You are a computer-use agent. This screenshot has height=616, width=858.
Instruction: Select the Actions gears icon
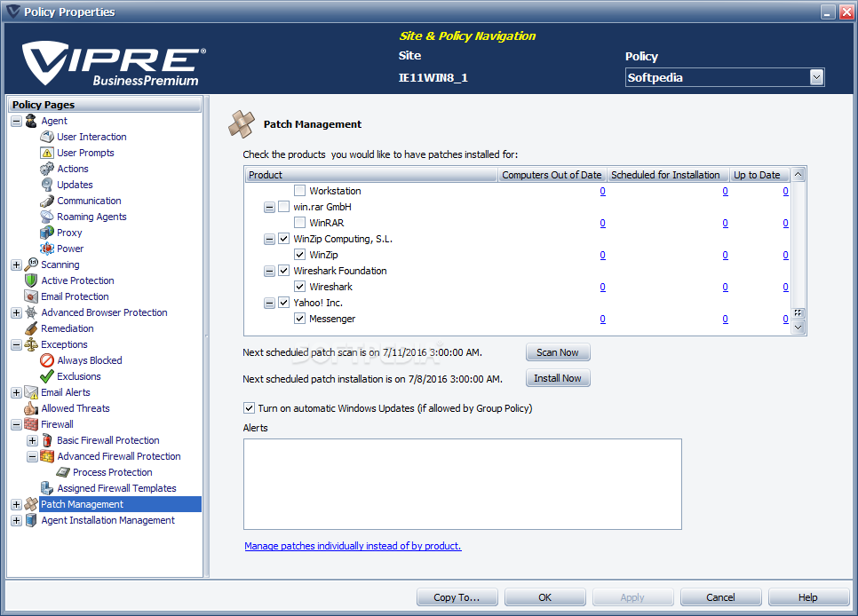47,169
